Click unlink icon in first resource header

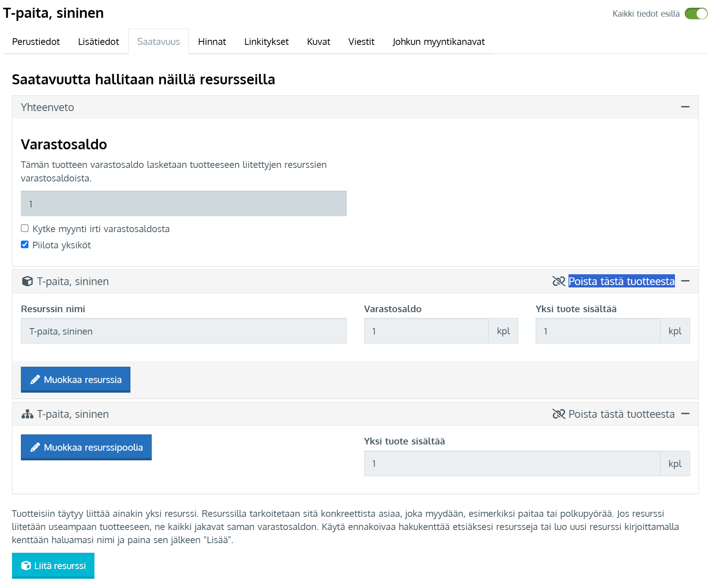pyautogui.click(x=558, y=281)
